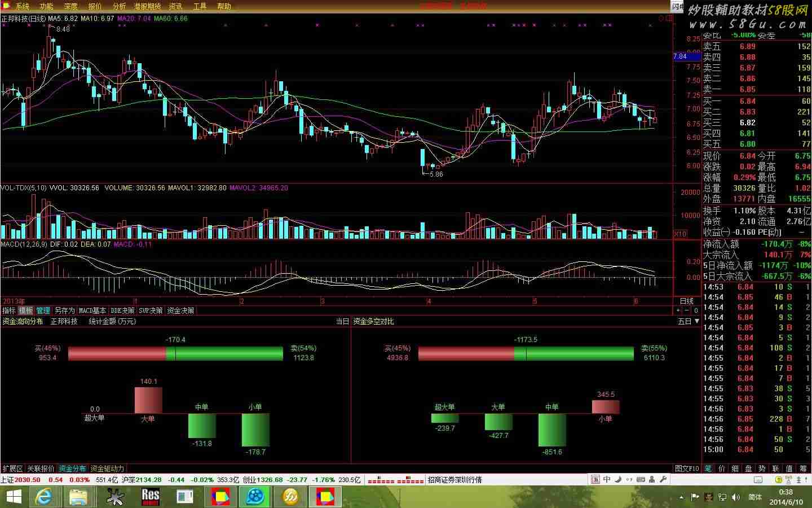Screen dimensions: 812x508
Task: Click the 沪深 index value 2134.28
Action: [x=148, y=480]
